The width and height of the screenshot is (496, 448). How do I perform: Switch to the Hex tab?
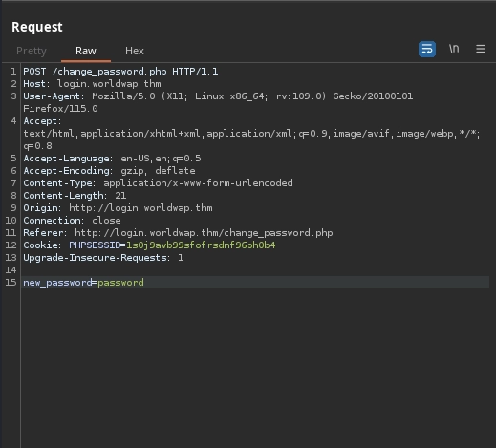[135, 51]
